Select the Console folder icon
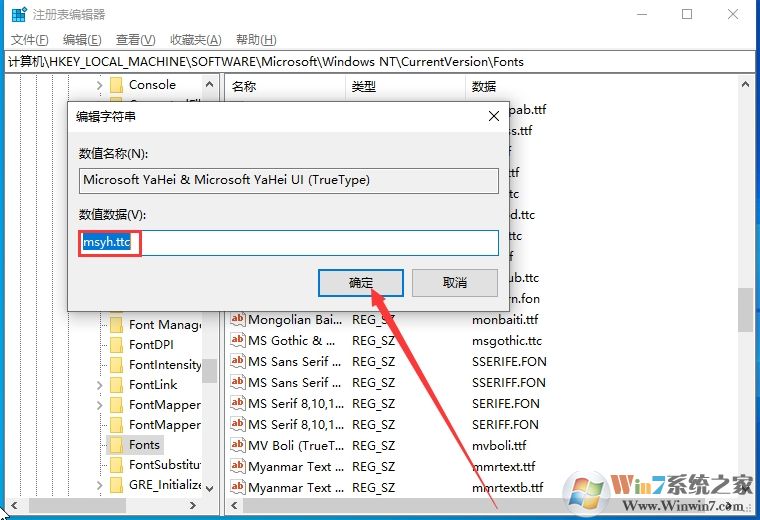Screen dimensions: 760x520 tap(116, 85)
